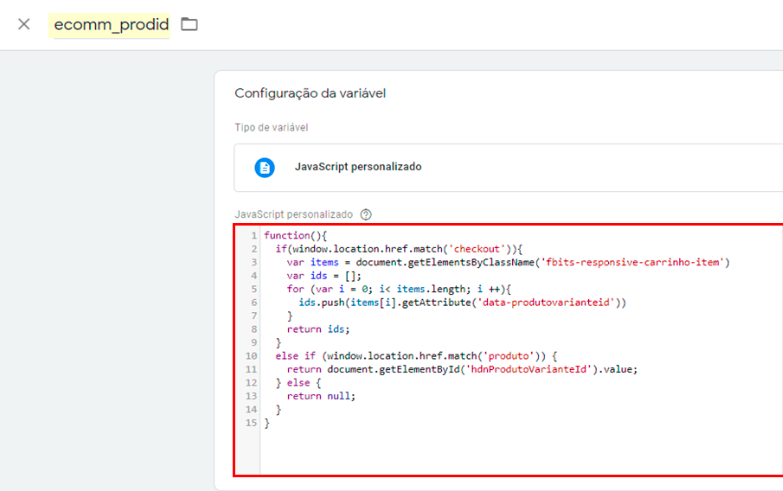This screenshot has height=491, width=783.
Task: Place the cursor on code line 1, function(){
Action: point(296,235)
